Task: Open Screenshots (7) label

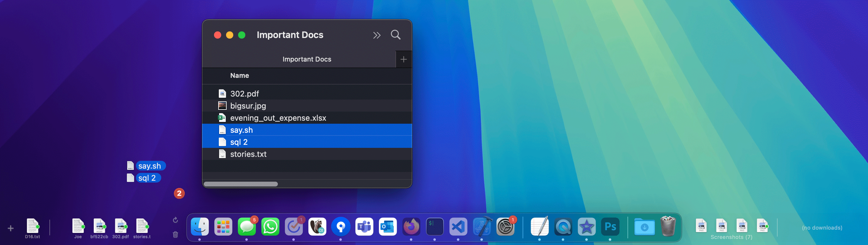Action: [x=731, y=237]
